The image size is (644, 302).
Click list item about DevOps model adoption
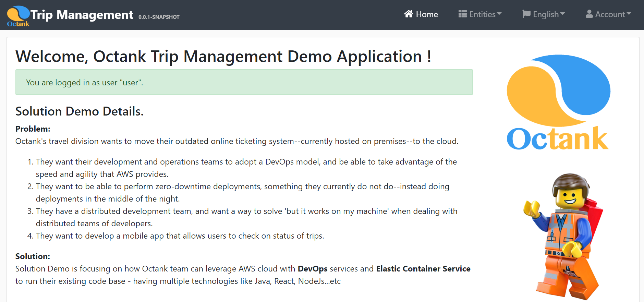(x=246, y=168)
